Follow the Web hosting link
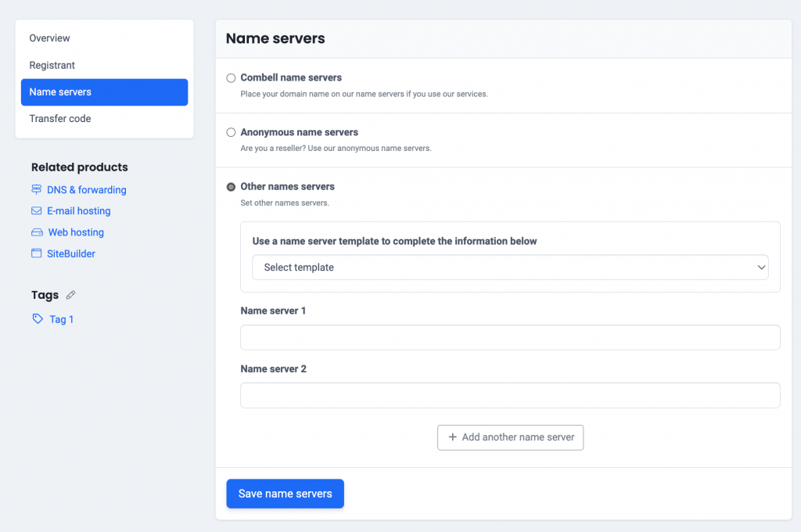Image resolution: width=801 pixels, height=532 pixels. coord(76,232)
